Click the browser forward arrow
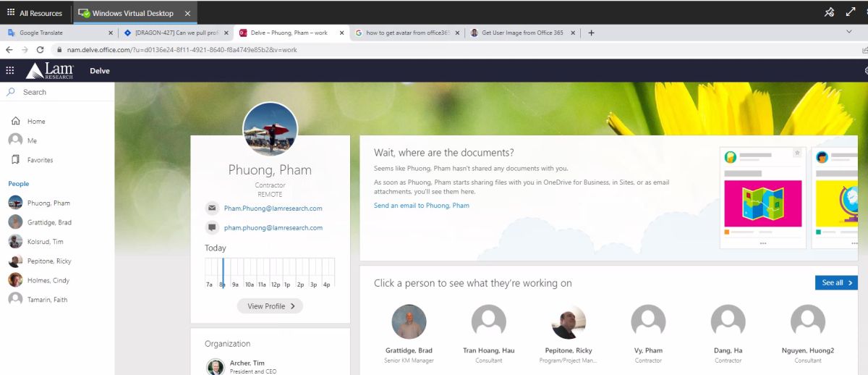Viewport: 868px width, 375px height. tap(25, 50)
